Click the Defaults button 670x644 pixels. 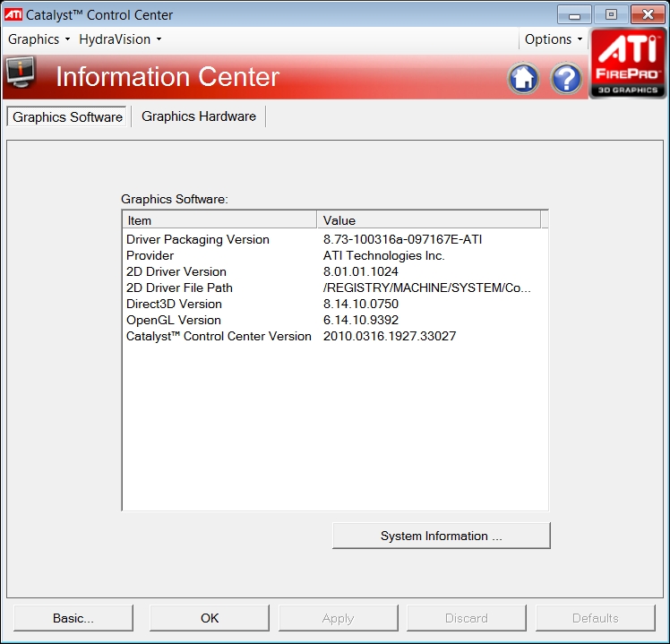[x=596, y=618]
